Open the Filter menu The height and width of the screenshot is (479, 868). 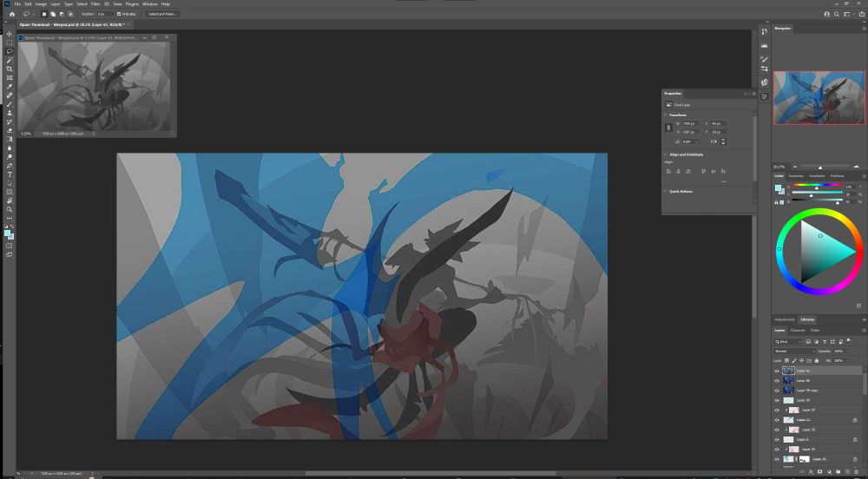point(95,3)
